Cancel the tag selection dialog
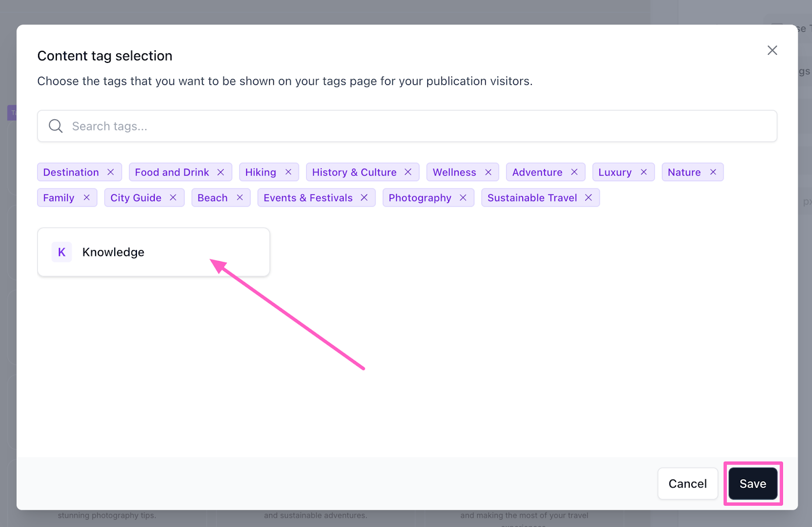This screenshot has height=527, width=812. pos(687,484)
